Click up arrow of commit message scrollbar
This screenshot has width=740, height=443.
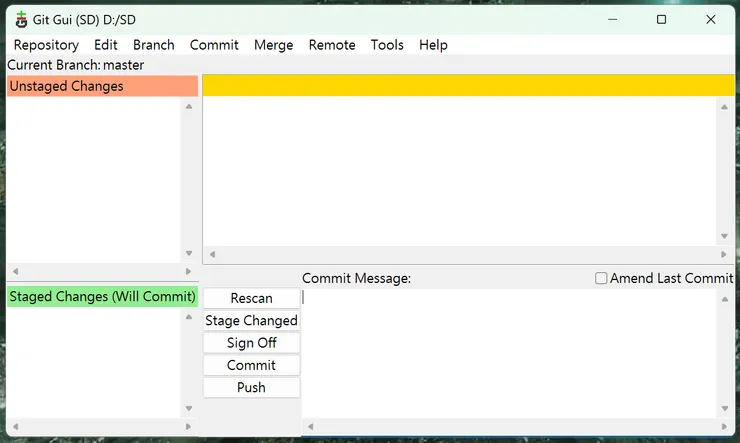click(x=725, y=299)
